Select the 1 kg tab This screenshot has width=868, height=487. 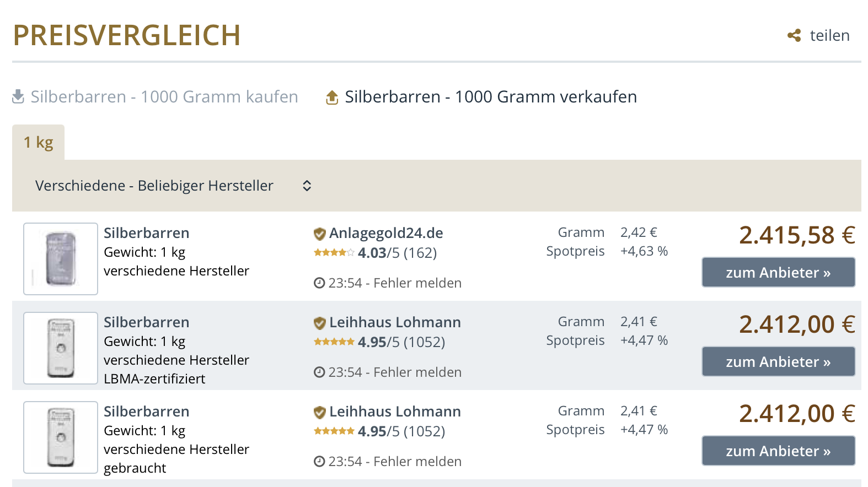(39, 143)
